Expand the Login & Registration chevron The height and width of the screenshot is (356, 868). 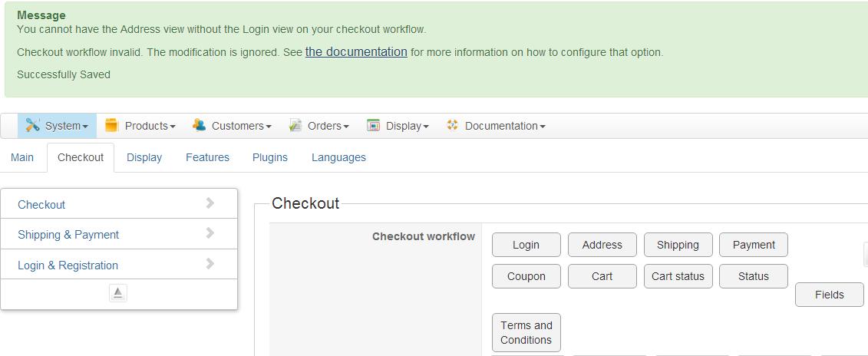coord(210,264)
